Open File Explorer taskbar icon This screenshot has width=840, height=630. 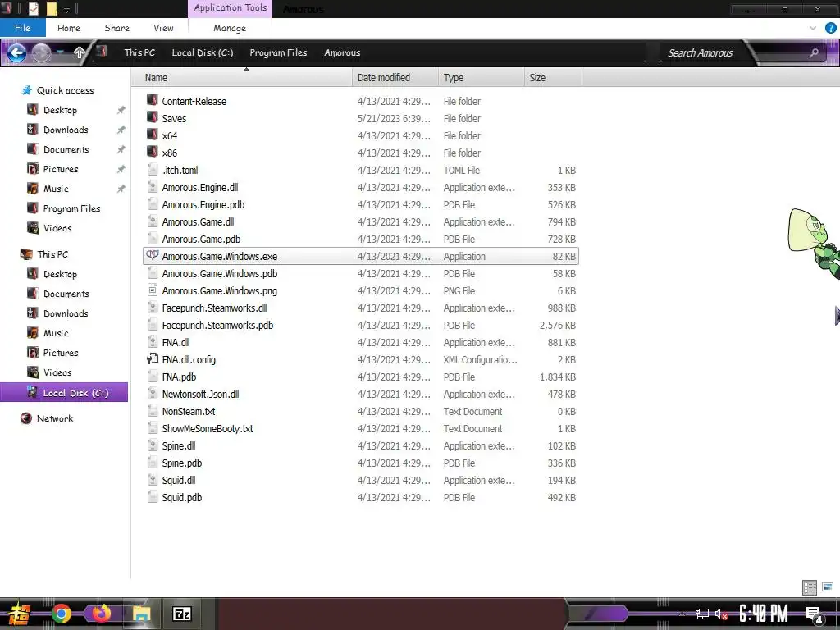click(141, 614)
